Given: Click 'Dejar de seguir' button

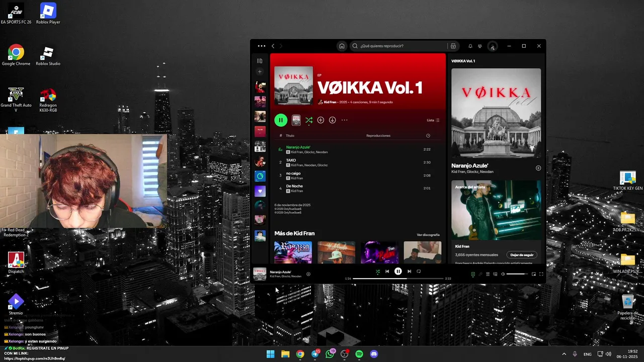Looking at the screenshot, I should coord(522,255).
